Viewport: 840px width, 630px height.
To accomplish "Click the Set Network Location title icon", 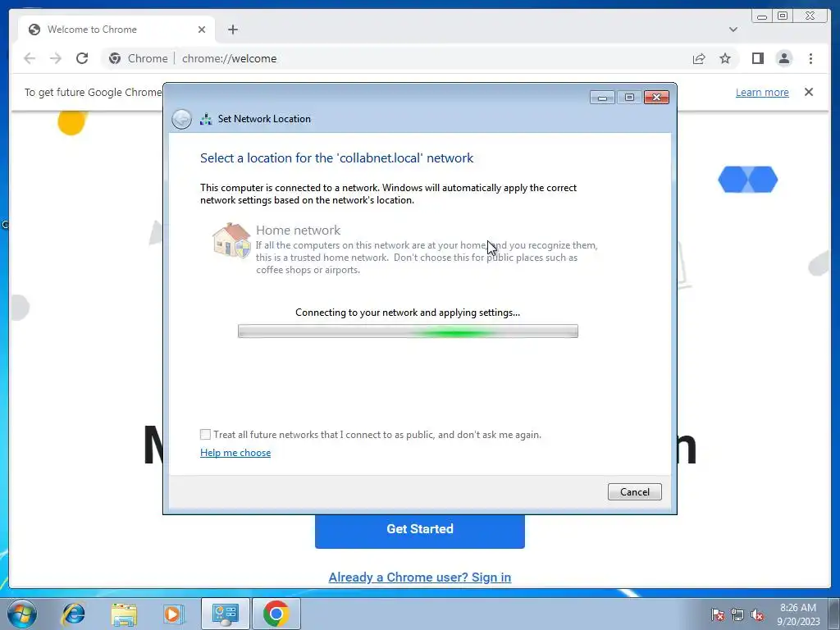I will point(206,119).
